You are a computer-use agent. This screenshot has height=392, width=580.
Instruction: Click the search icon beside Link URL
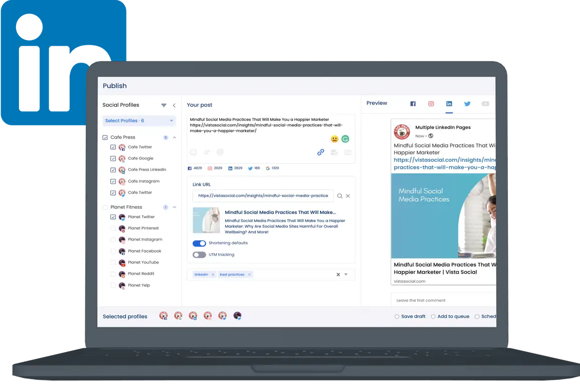340,196
